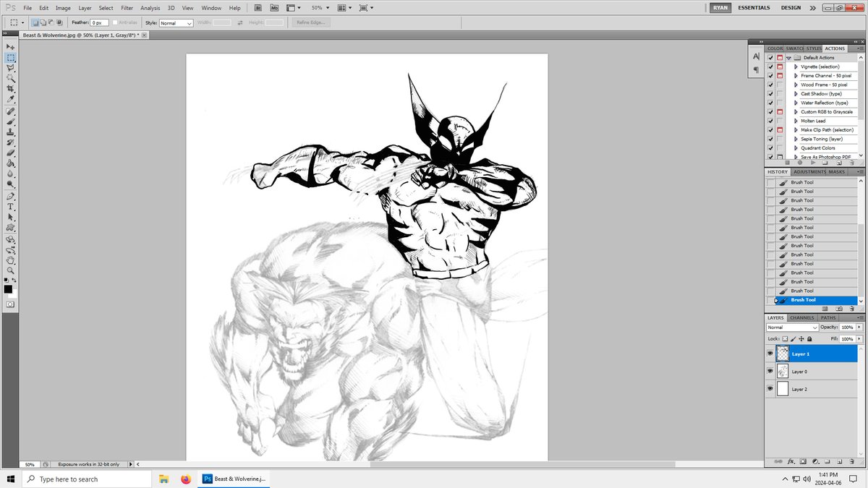Toggle checkmark for Molten Lead action
Screen dimensions: 868x488
770,121
